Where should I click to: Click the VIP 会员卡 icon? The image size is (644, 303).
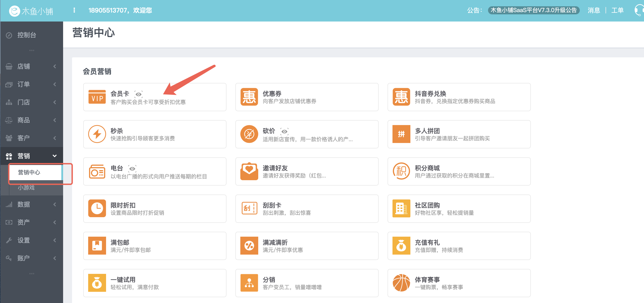[x=97, y=97]
